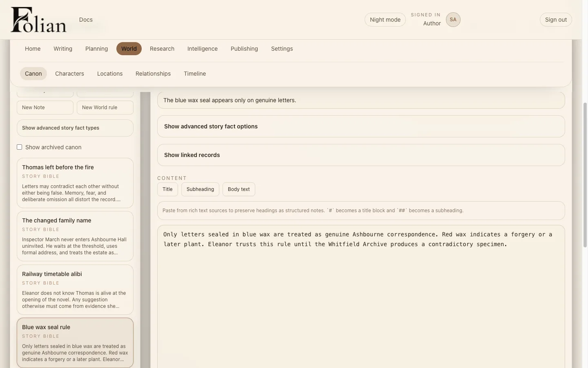Open the Docs link
Viewport: 588px width, 368px height.
point(86,20)
